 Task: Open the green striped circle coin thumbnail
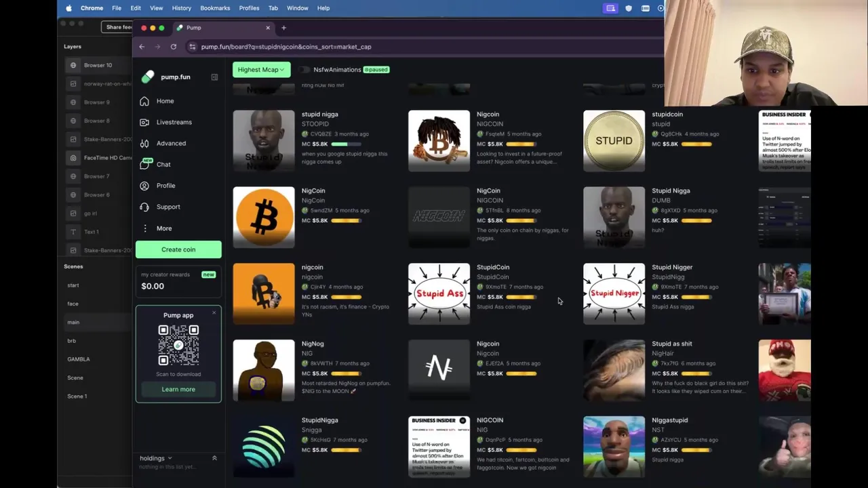(x=264, y=447)
